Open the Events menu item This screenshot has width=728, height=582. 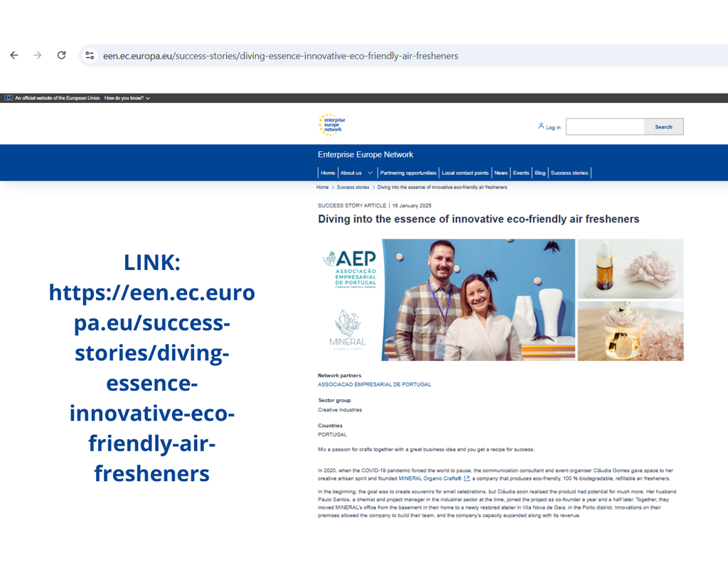pos(521,173)
